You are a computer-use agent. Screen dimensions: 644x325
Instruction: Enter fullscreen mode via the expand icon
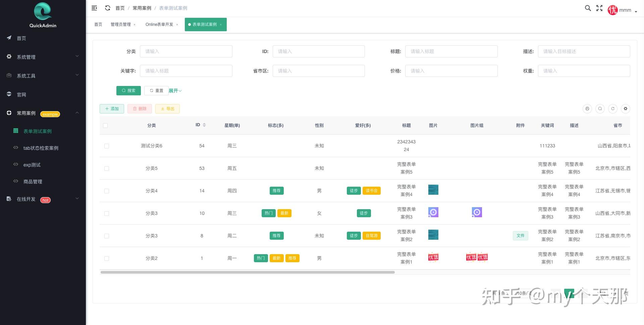[599, 8]
